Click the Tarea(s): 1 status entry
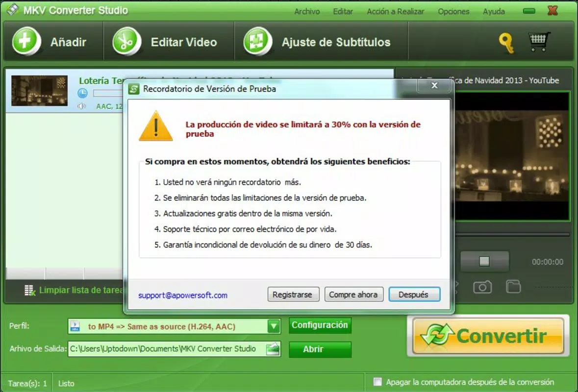The image size is (578, 392). click(27, 383)
